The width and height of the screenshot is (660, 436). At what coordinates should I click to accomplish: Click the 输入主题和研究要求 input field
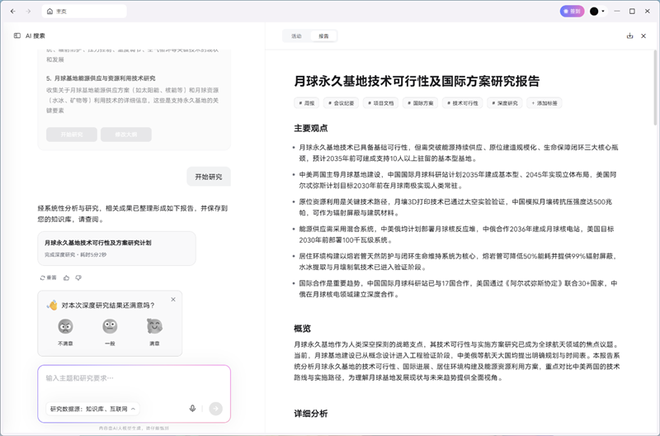tap(130, 378)
